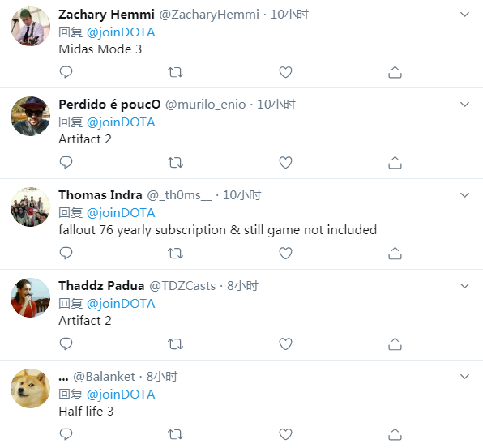
Task: Open Thomas Indra's group photo avatar
Action: click(x=30, y=207)
